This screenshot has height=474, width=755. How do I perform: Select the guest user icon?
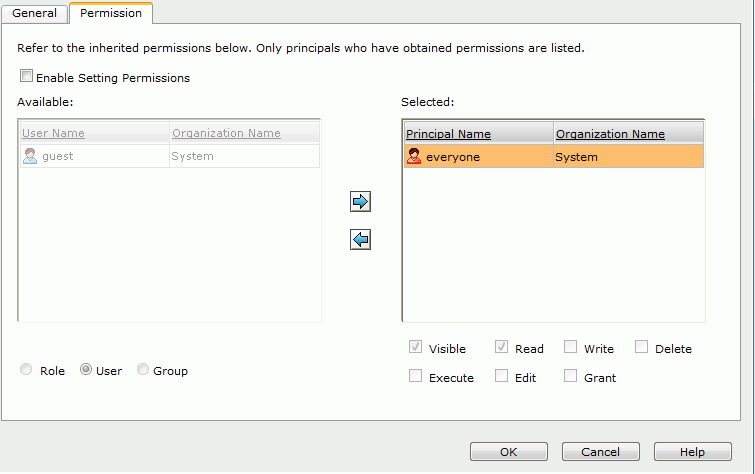(x=30, y=156)
